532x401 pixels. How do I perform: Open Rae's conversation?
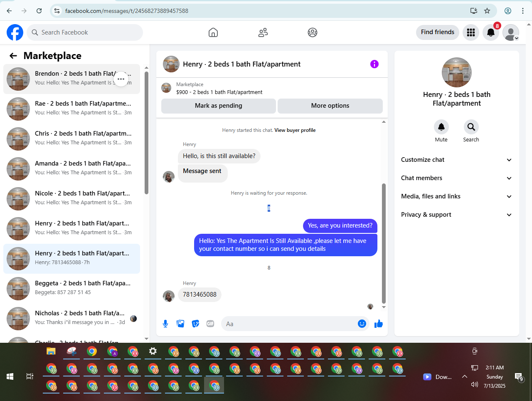pos(71,109)
